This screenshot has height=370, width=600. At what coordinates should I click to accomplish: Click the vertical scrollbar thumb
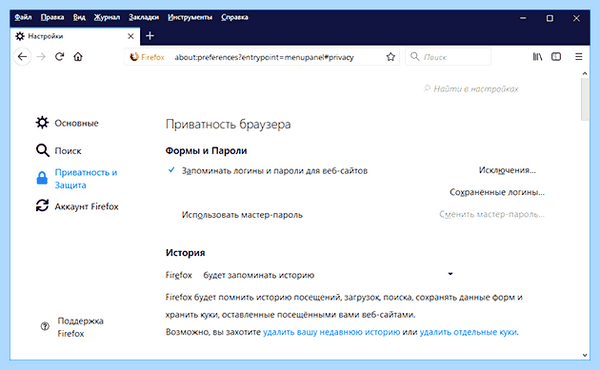click(x=585, y=99)
